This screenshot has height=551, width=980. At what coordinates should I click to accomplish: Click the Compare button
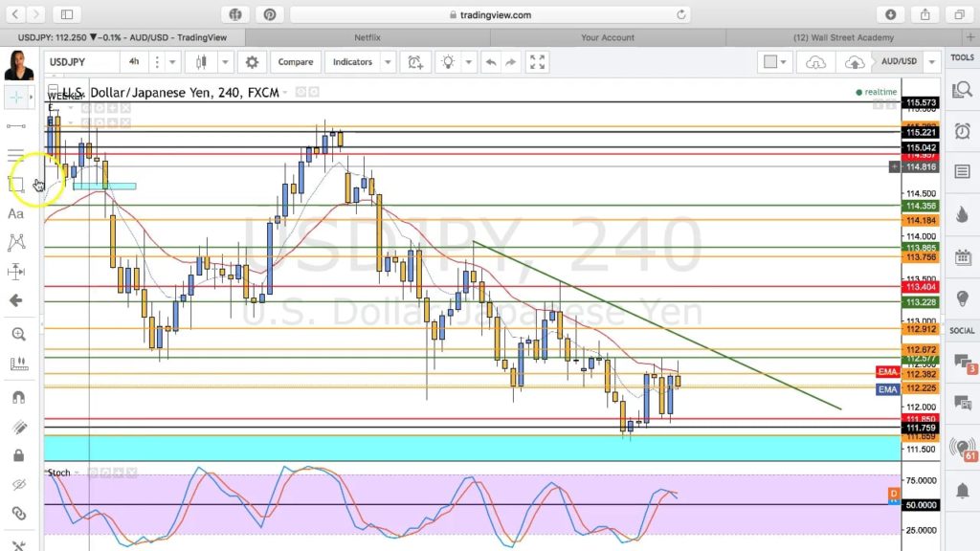point(295,62)
